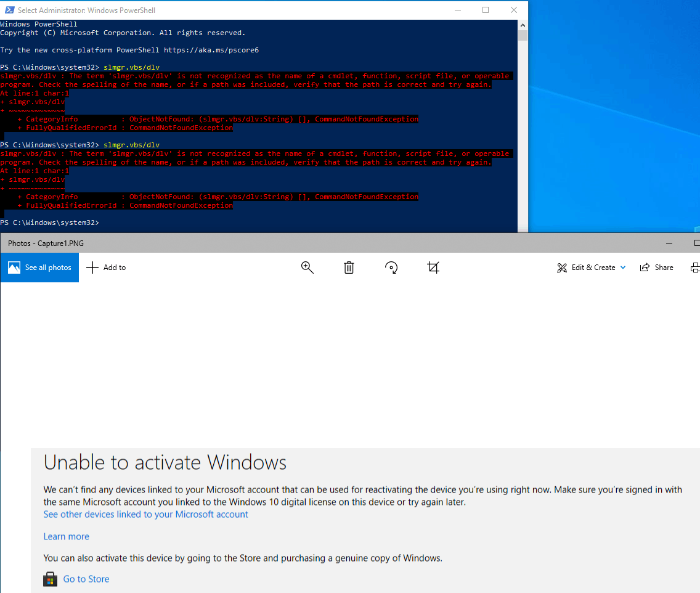Click the PowerShell scrollbar up arrow
The height and width of the screenshot is (593, 700).
(x=523, y=25)
